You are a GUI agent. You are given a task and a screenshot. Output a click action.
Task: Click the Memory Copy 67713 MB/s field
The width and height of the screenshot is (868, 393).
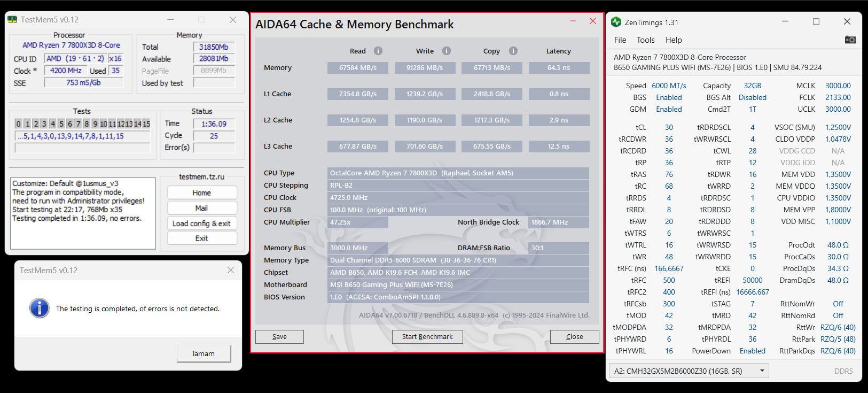492,68
